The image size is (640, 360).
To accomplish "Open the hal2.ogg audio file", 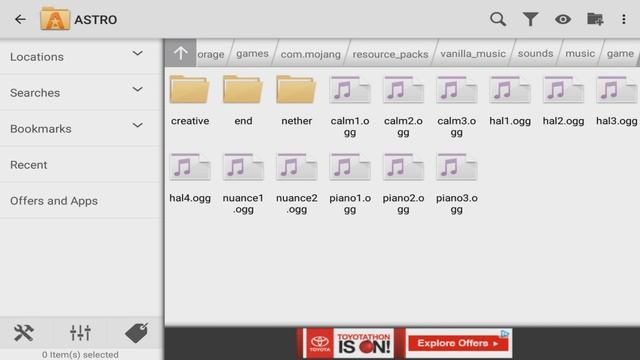I will pos(563,100).
